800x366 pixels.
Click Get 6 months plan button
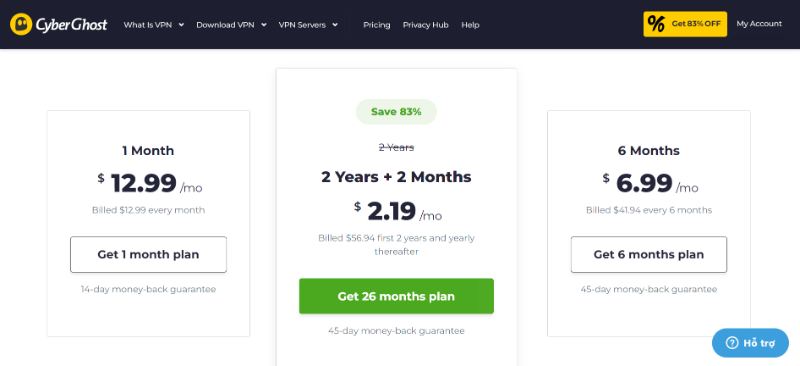coord(648,254)
